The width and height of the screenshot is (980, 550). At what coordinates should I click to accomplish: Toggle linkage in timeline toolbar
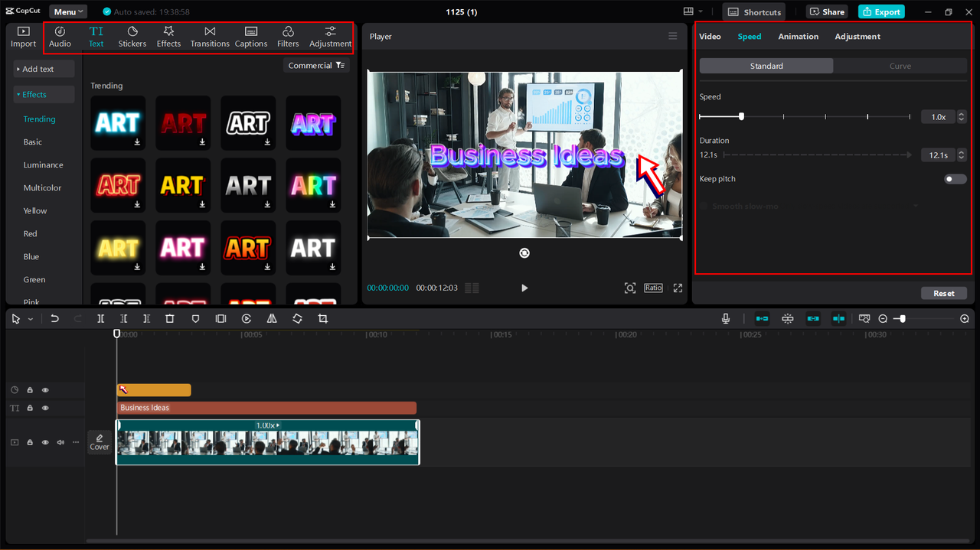tap(813, 318)
